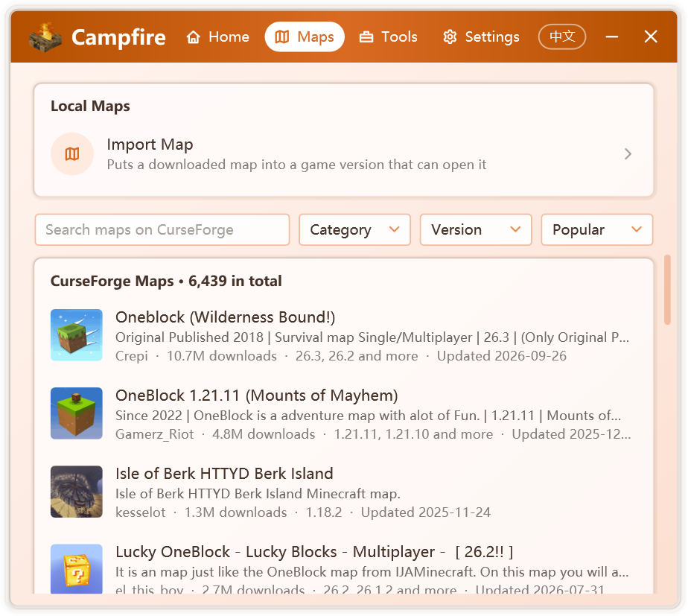Expand the Version dropdown

pyautogui.click(x=476, y=229)
